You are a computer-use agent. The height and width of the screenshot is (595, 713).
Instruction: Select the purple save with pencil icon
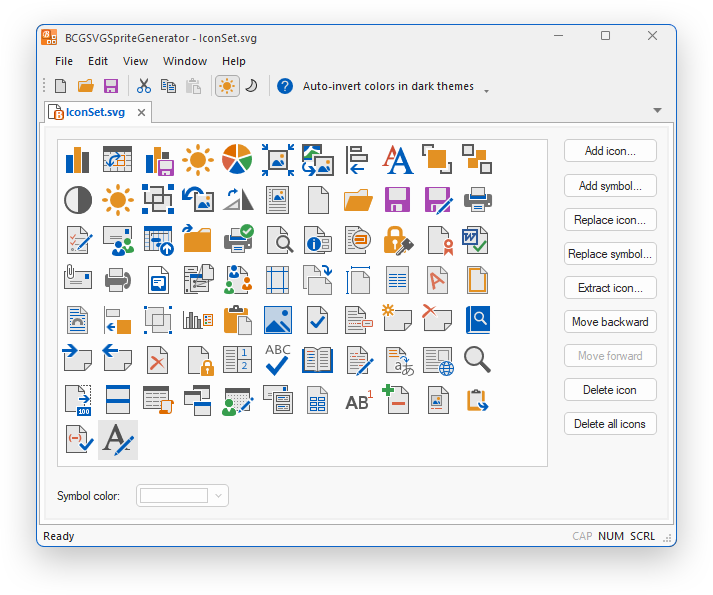point(438,200)
